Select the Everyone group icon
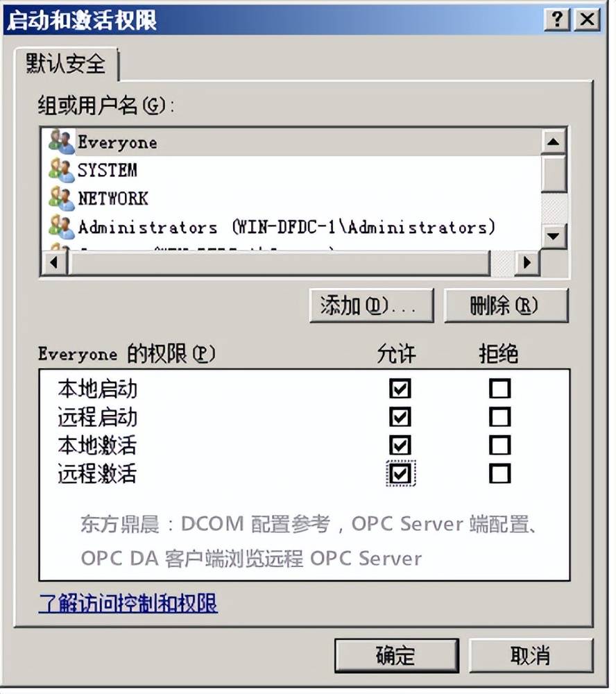The image size is (616, 694). click(x=61, y=142)
